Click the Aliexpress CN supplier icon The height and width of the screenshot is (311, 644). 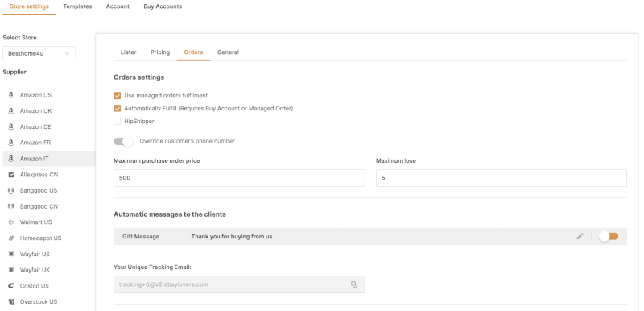[x=11, y=175]
